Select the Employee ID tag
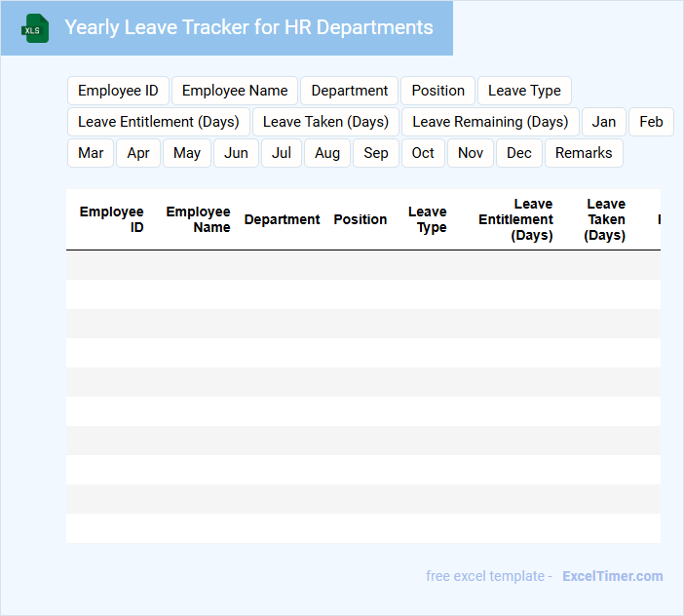Viewport: 684px width, 616px height. point(118,91)
